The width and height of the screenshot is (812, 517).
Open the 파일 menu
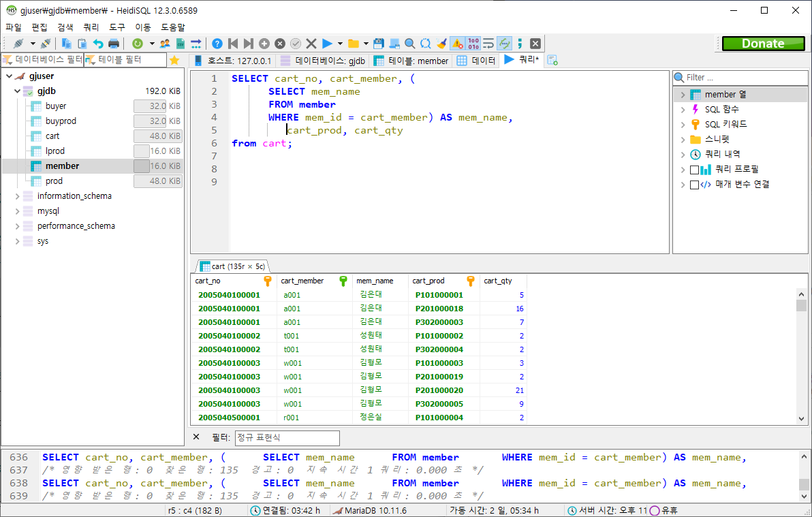14,27
